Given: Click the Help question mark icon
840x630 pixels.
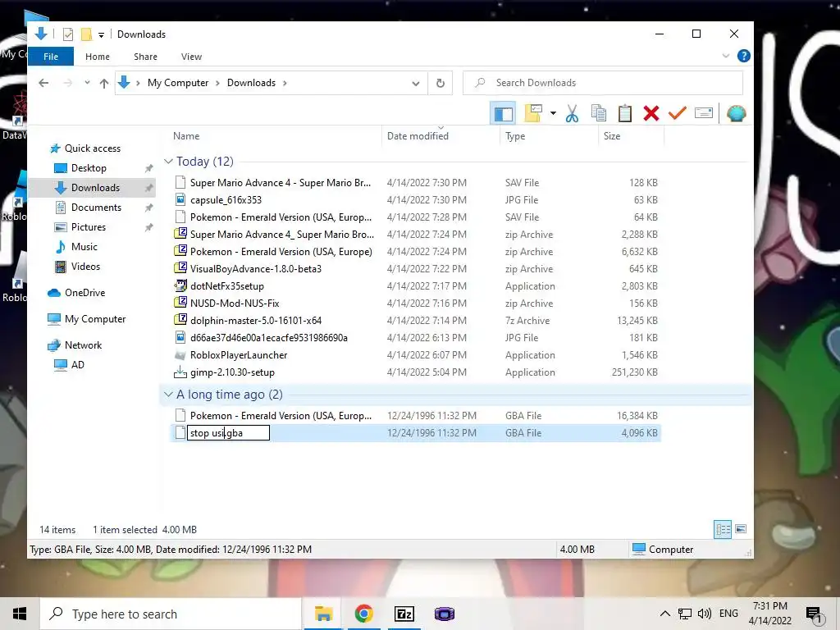Looking at the screenshot, I should coord(743,56).
